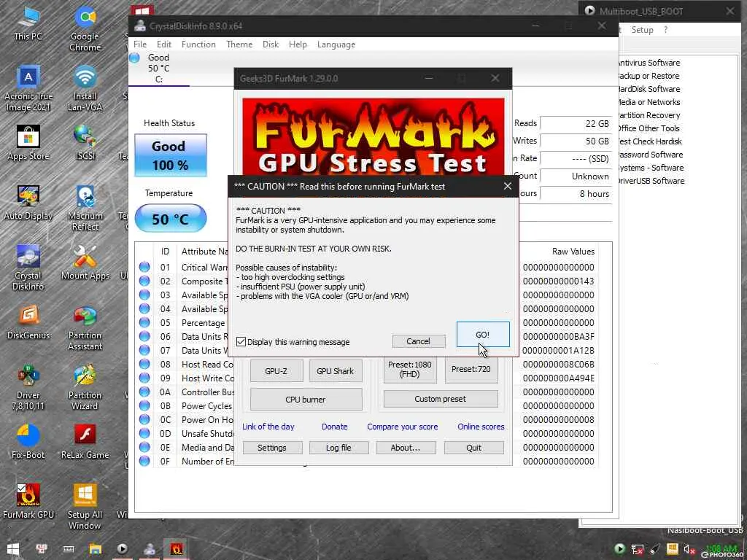The height and width of the screenshot is (560, 747).
Task: Open Install Lan-VGA desktop shortcut
Action: [x=85, y=90]
